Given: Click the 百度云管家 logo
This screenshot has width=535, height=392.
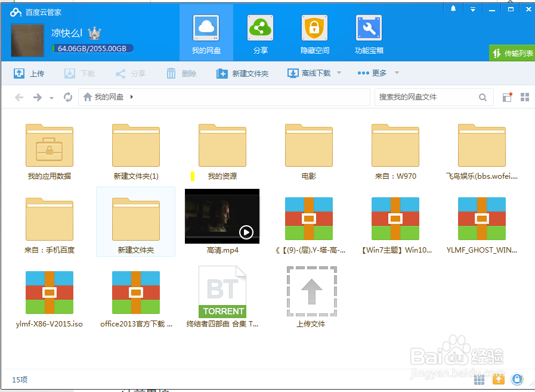Looking at the screenshot, I should (x=35, y=13).
